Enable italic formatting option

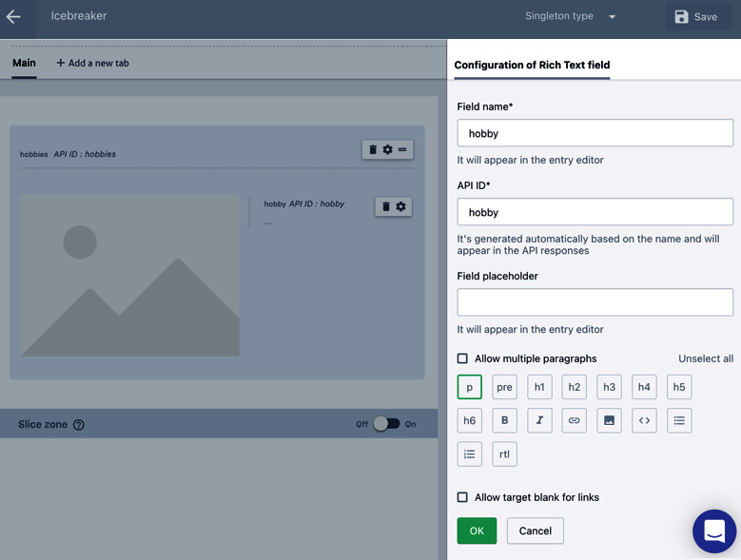(x=539, y=420)
